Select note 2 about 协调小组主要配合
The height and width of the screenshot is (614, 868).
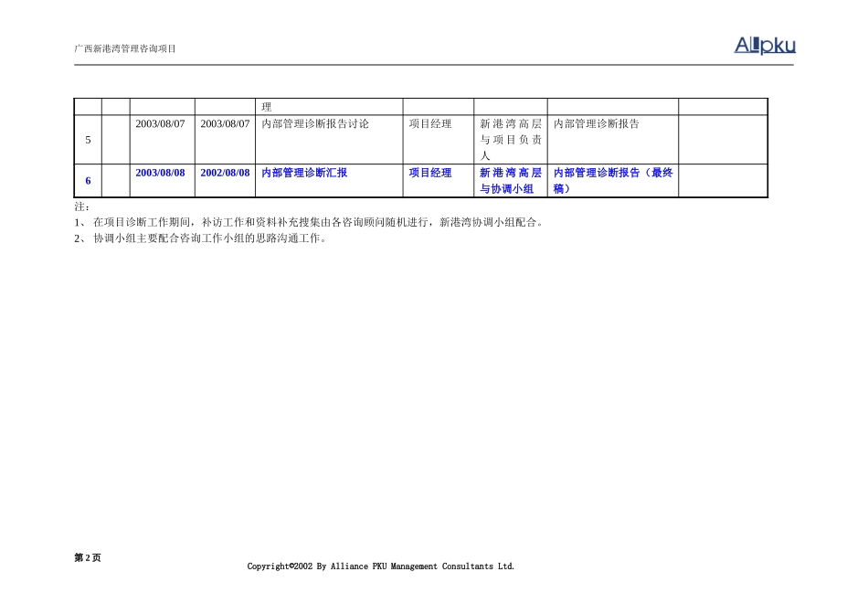200,238
